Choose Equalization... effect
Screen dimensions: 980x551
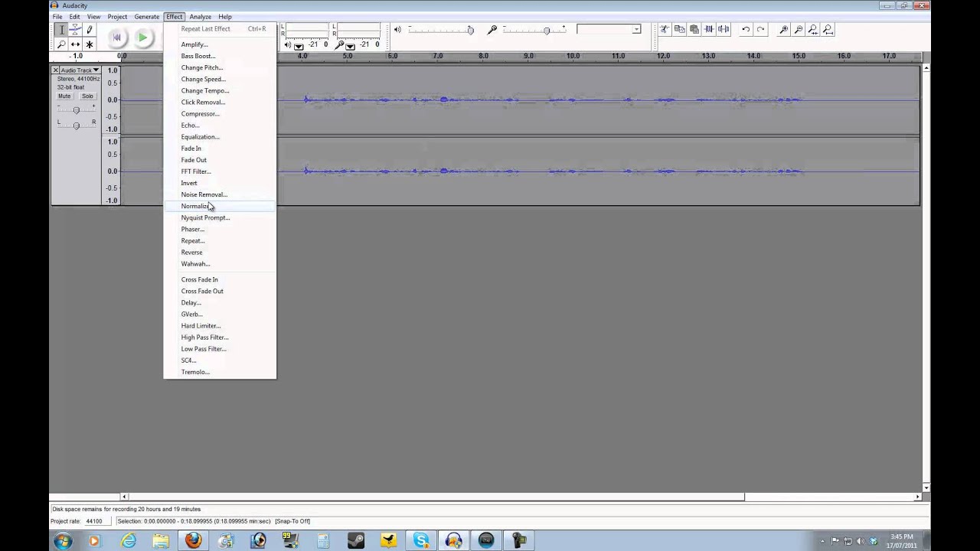tap(220, 137)
